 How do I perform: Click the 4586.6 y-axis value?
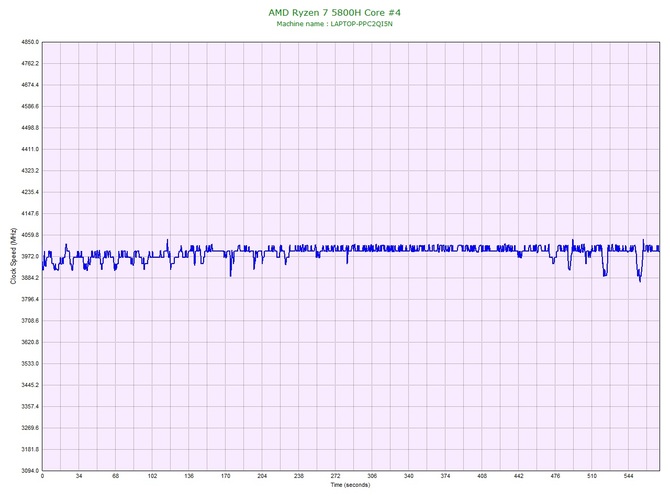coord(30,106)
